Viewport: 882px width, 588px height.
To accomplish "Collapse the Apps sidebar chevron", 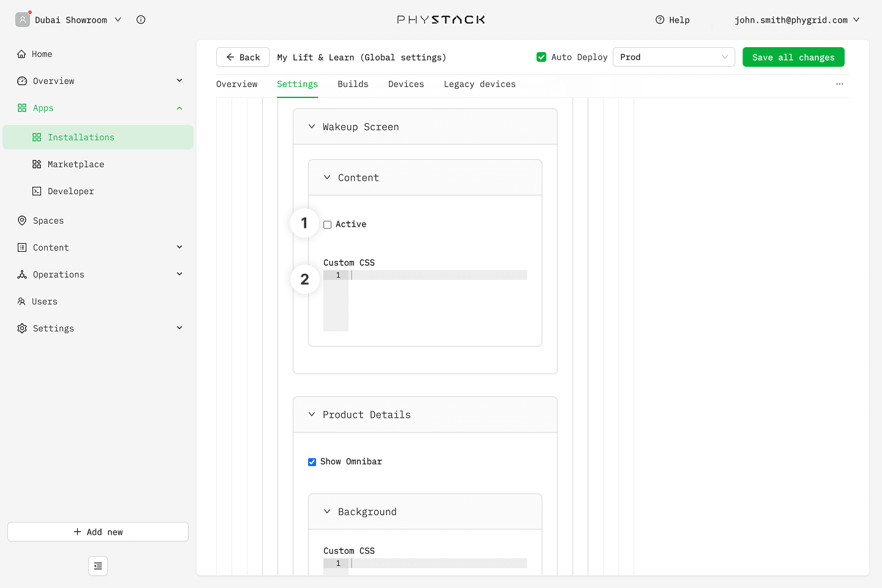I will pos(179,108).
